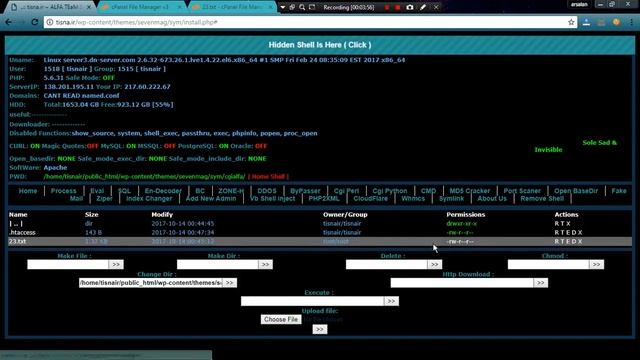Submit Change Dir with its >> button
This screenshot has width=640, height=360.
click(229, 282)
